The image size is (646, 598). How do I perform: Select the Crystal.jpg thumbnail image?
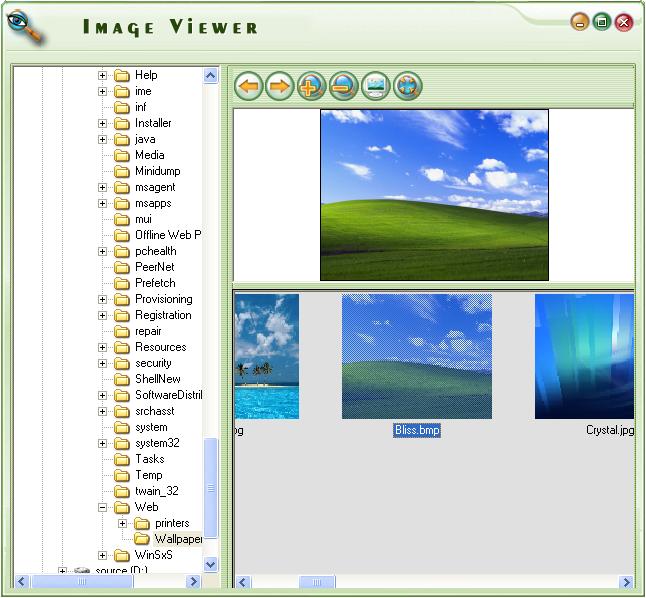584,356
